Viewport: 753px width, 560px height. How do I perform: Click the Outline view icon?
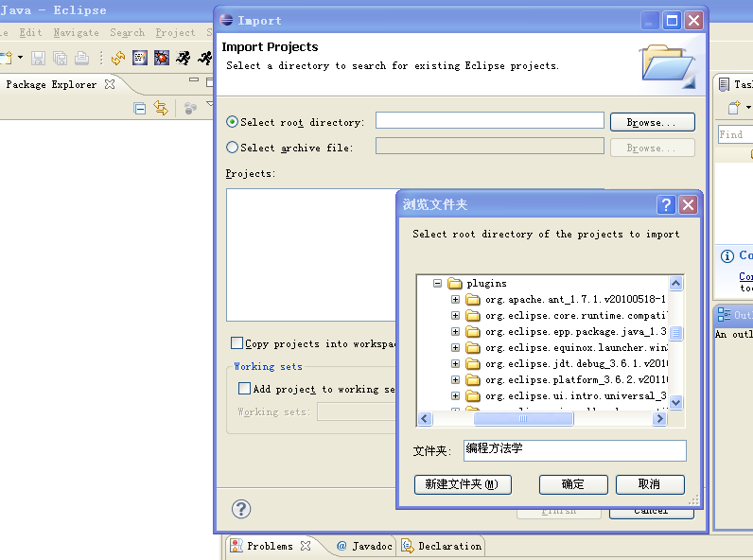coord(724,315)
